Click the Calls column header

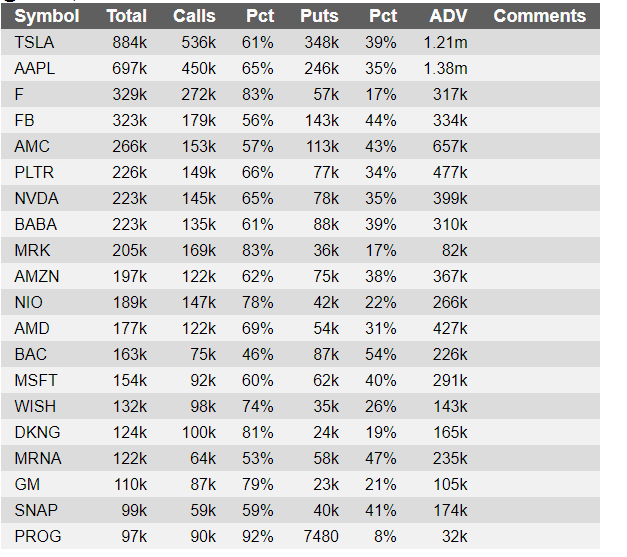(x=194, y=16)
